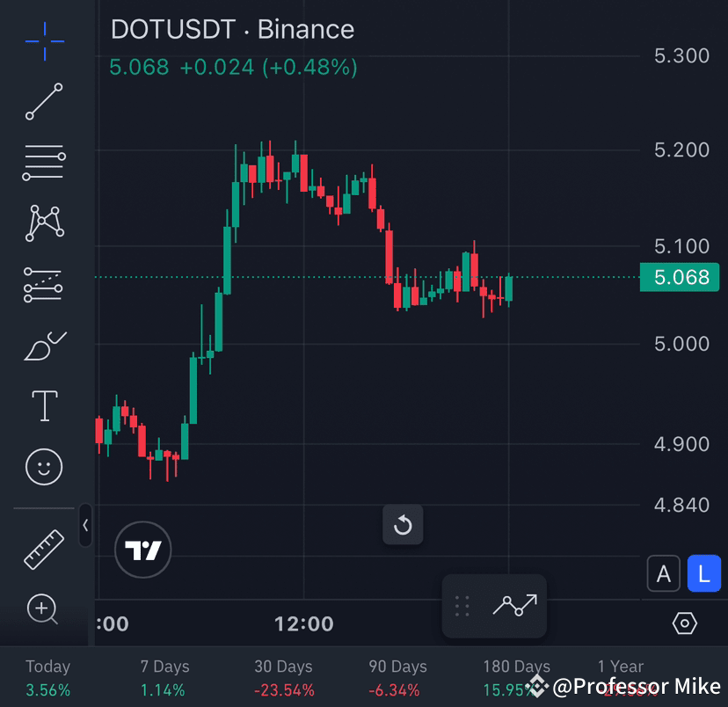Image resolution: width=728 pixels, height=707 pixels.
Task: Select the zoom-in magnifier tool
Action: pos(44,609)
